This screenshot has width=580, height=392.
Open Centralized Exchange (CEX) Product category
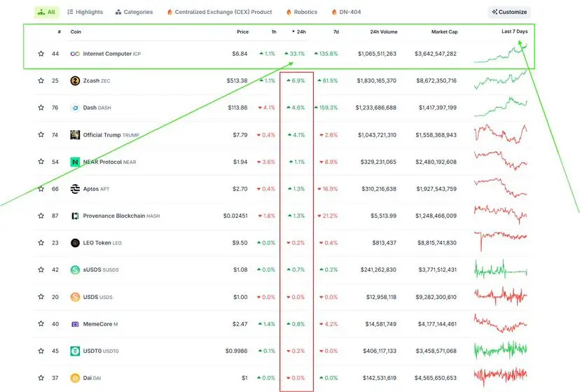click(x=220, y=12)
